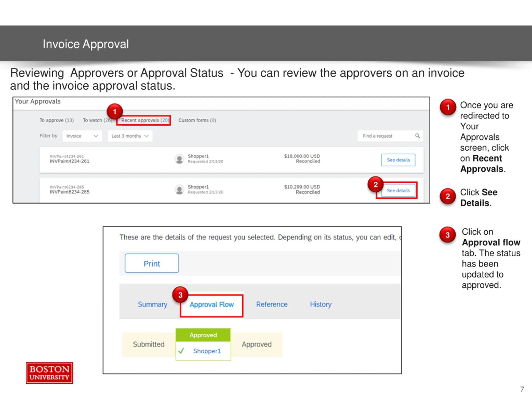The image size is (532, 399).
Task: Select the Custom forms (0) tab
Action: pos(197,120)
